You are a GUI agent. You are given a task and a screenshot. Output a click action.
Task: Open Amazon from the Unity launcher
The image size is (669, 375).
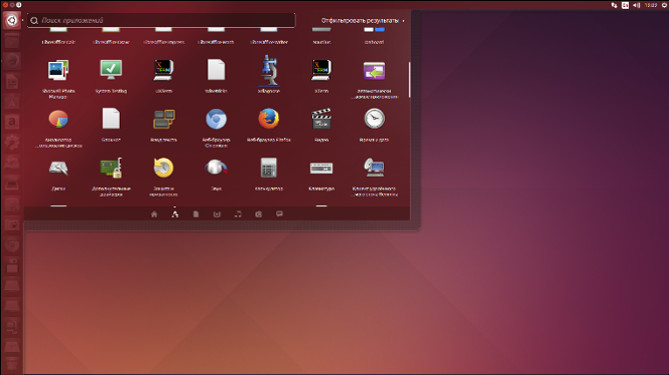[12, 122]
